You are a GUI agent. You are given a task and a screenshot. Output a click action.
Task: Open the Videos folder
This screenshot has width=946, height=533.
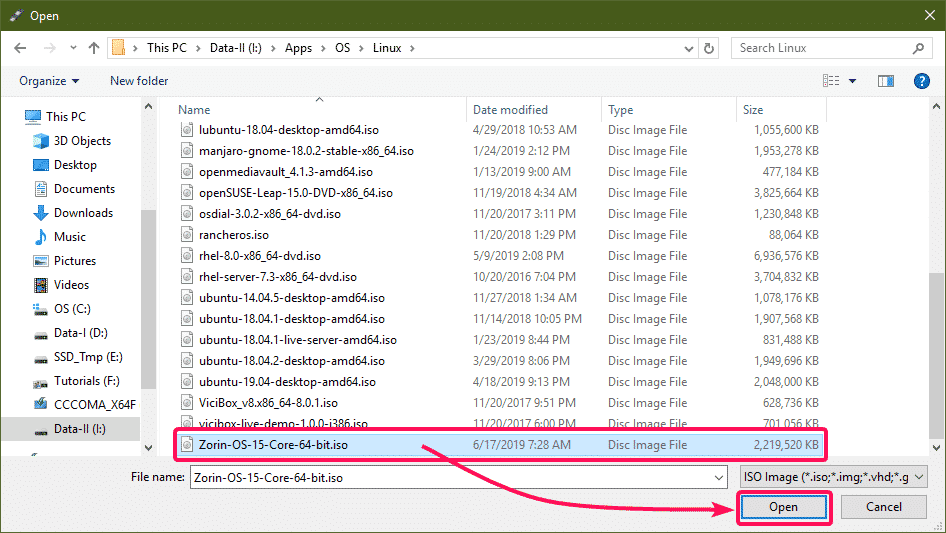click(71, 285)
